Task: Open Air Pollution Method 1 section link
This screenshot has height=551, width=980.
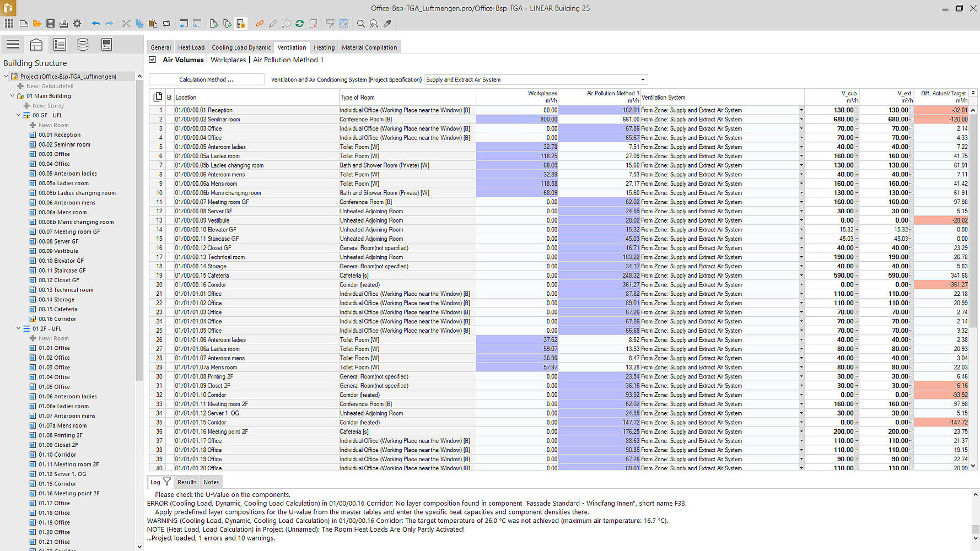Action: pyautogui.click(x=288, y=60)
